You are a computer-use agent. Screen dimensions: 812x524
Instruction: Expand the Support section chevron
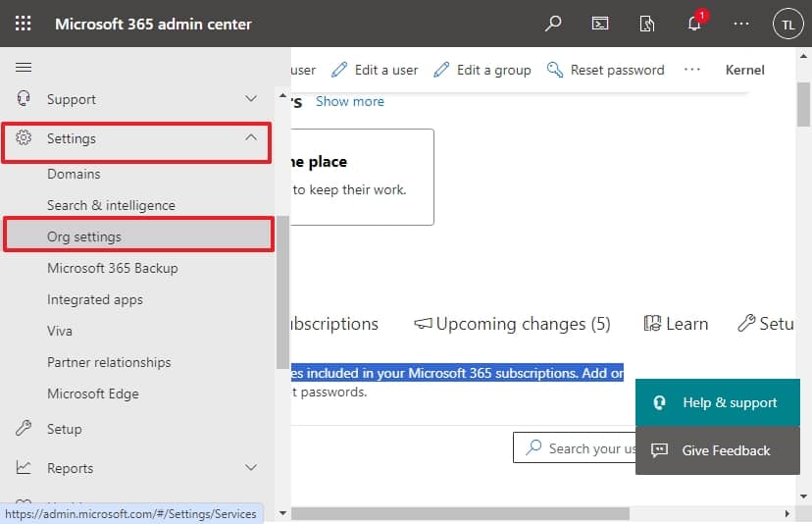pos(251,99)
